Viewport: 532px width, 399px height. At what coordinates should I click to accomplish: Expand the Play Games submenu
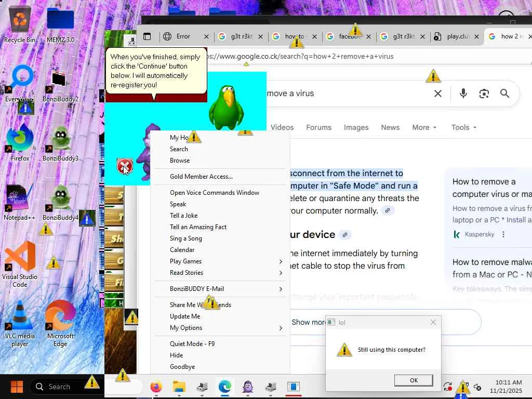(281, 261)
